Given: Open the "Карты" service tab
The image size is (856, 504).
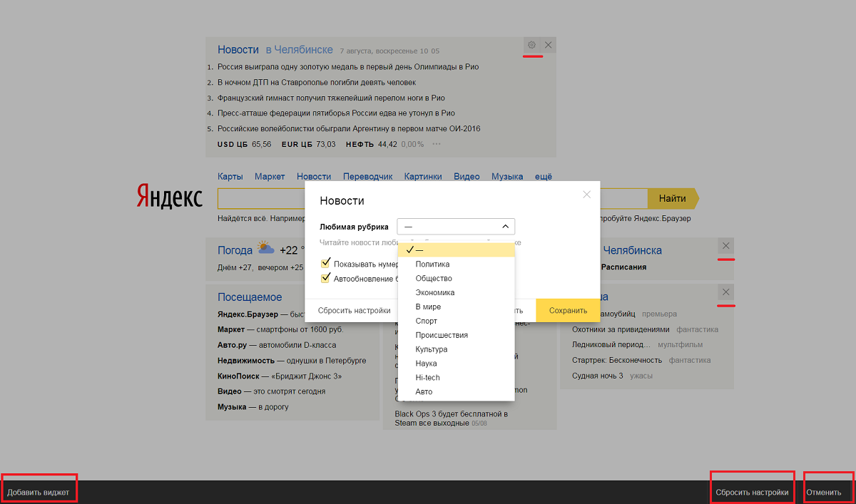Looking at the screenshot, I should coord(230,177).
